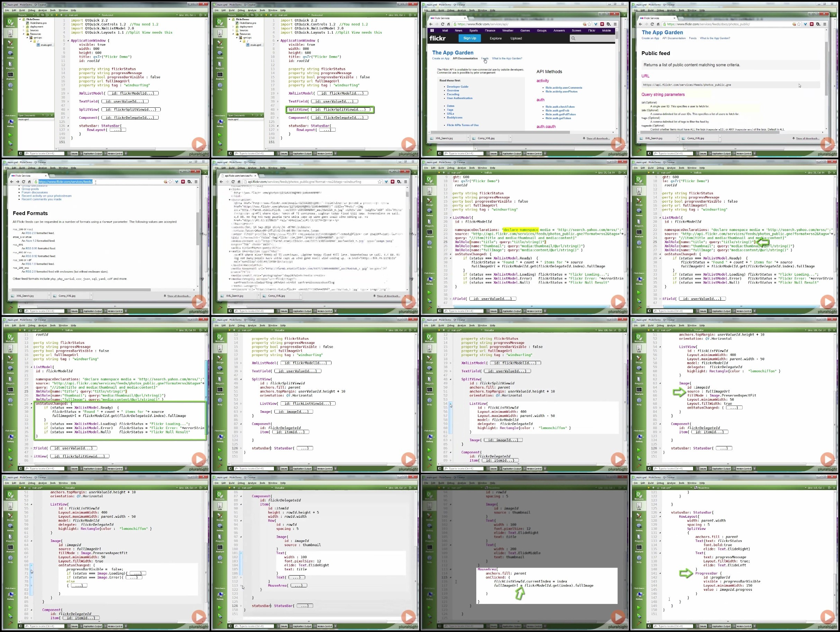840x632 pixels.
Task: Open Analyze mode in green-boxed SplitView frame
Action: [x=220, y=75]
